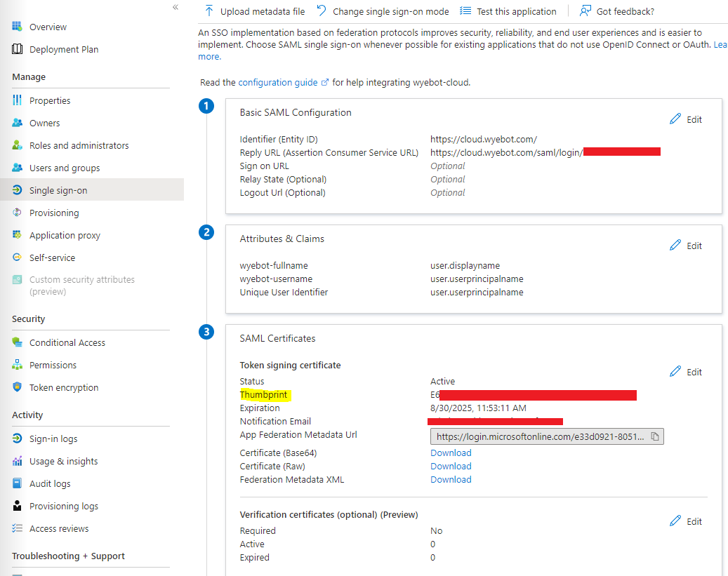
Task: Click the Single sign-on arrow icon
Action: click(x=17, y=190)
